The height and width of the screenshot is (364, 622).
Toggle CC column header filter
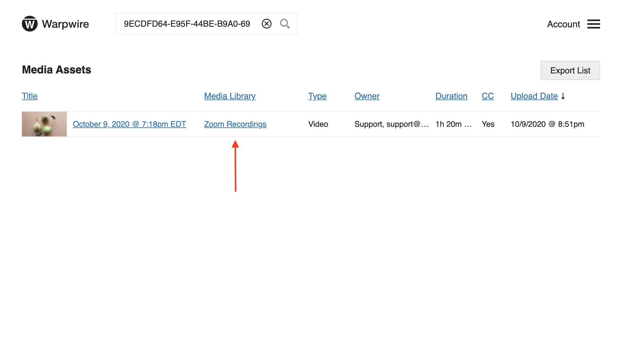click(x=487, y=96)
